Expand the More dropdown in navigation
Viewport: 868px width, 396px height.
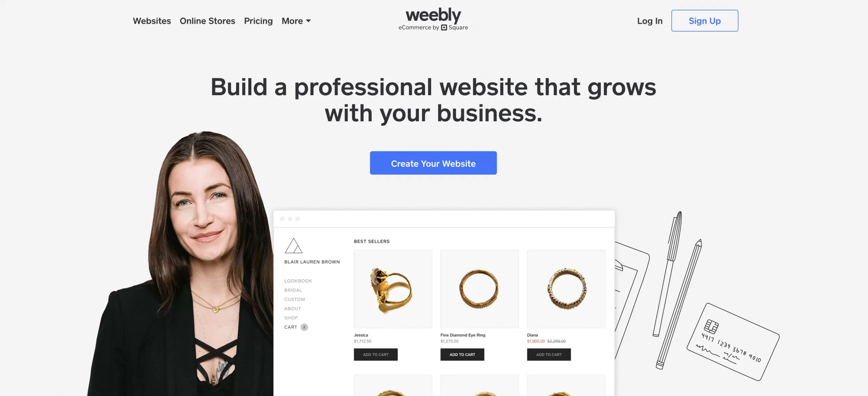click(297, 20)
